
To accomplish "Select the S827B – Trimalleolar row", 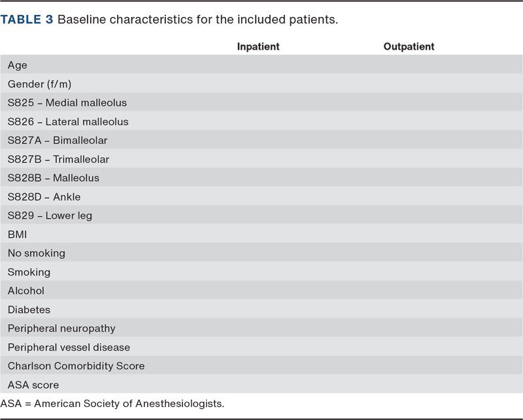I will (x=58, y=159).
